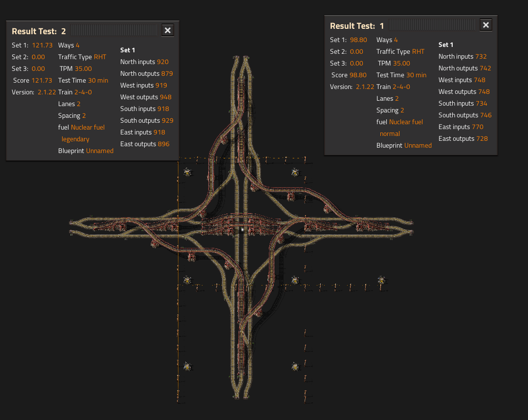
Task: Open the Unnamed blueprint in Result Test 1
Action: (x=418, y=145)
